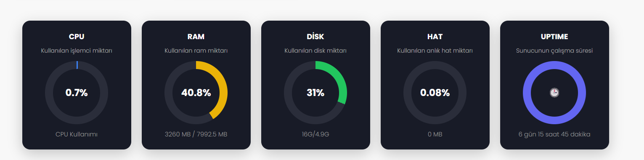644x160 pixels.
Task: Click the blue CPU gauge indicator
Action: 77,65
